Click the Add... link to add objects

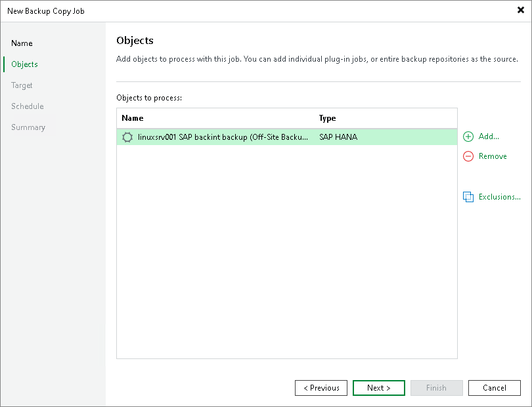487,137
